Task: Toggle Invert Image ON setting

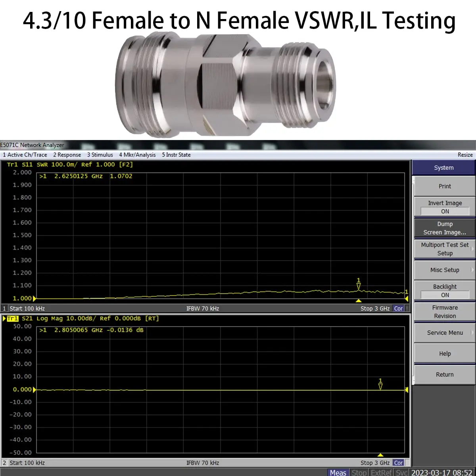Action: click(445, 207)
